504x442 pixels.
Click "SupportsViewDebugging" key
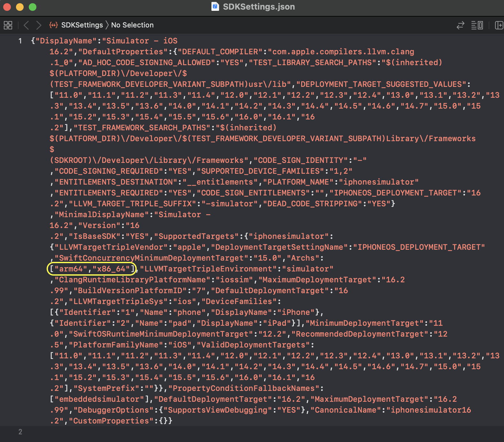point(218,410)
